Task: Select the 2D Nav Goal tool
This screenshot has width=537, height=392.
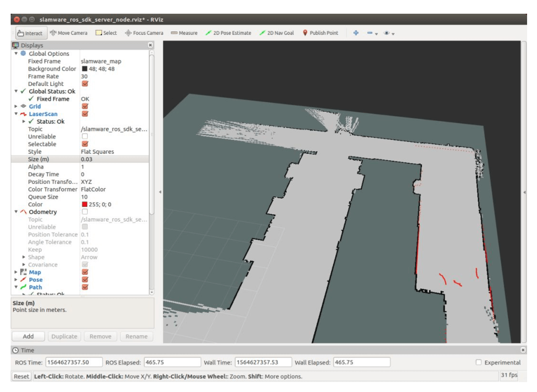Action: click(x=277, y=33)
